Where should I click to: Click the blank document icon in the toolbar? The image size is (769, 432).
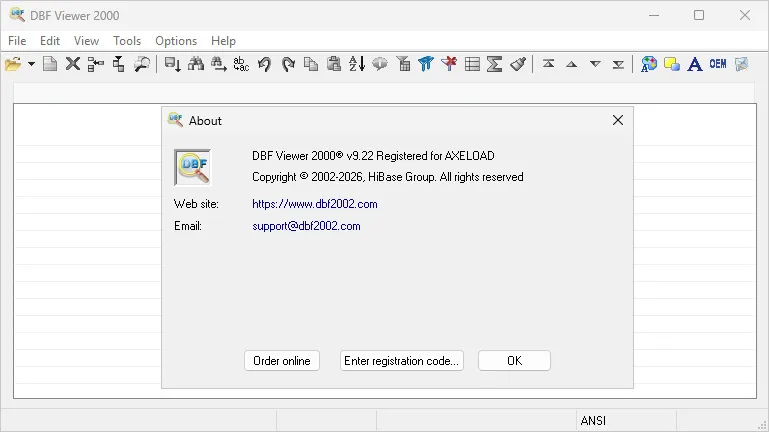click(x=50, y=64)
